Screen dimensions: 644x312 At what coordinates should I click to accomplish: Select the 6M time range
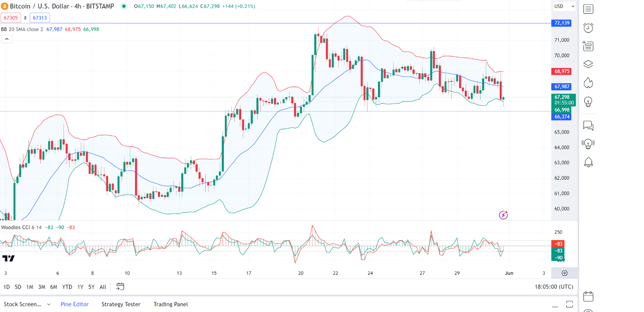pyautogui.click(x=54, y=287)
